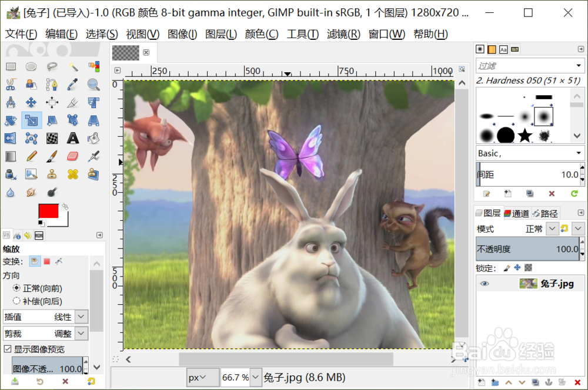Open the px unit dropdown
Screen dimensions: 588x390
[x=202, y=377]
